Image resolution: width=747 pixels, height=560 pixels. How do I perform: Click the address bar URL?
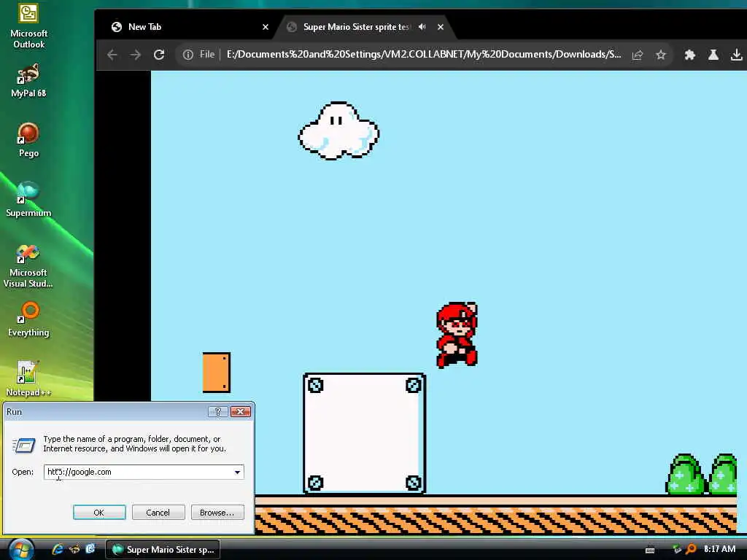tap(424, 54)
